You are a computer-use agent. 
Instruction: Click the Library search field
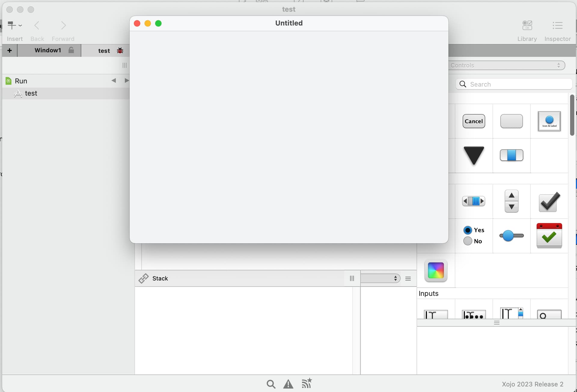pyautogui.click(x=514, y=84)
